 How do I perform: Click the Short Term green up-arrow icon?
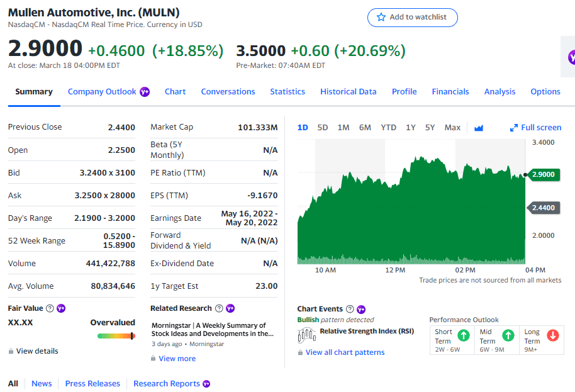pyautogui.click(x=464, y=335)
